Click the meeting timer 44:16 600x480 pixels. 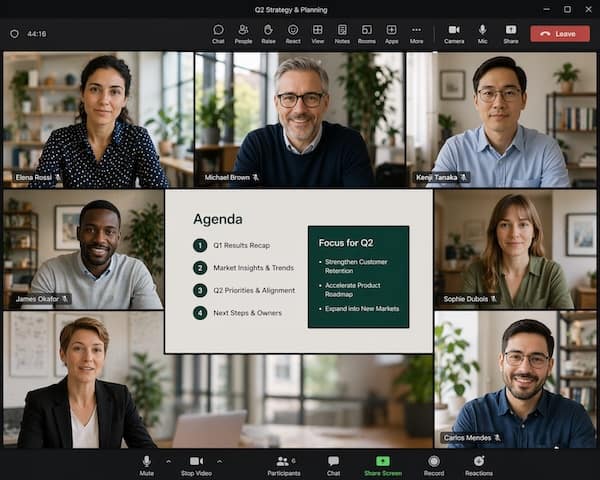click(x=37, y=34)
